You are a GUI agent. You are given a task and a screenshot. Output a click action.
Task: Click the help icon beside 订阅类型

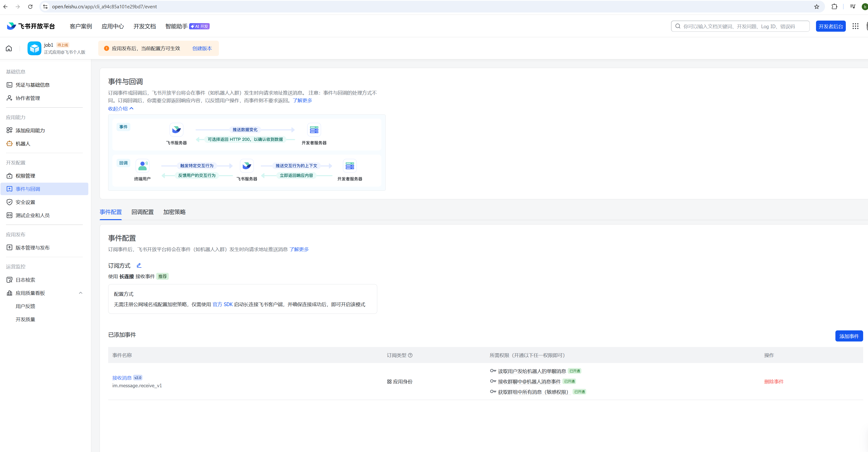[410, 355]
